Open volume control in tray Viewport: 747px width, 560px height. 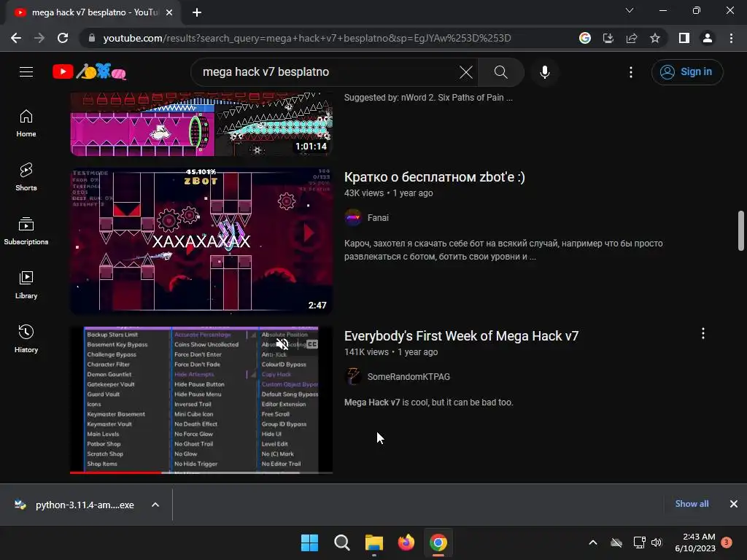coord(657,542)
